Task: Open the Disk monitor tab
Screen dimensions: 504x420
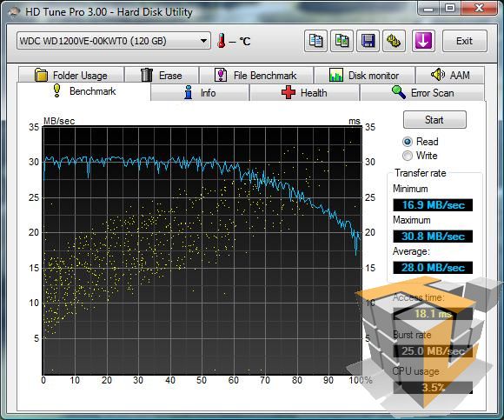Action: tap(364, 76)
